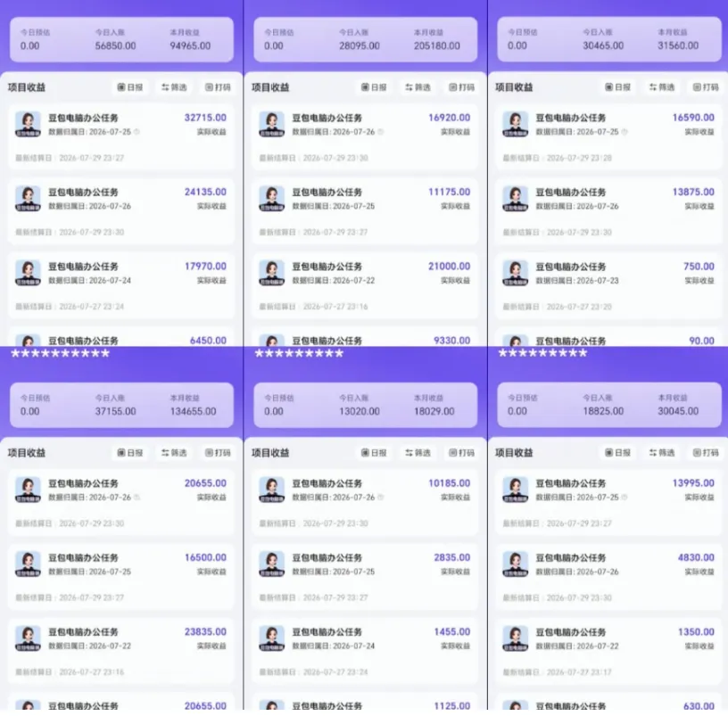This screenshot has height=716, width=728.
Task: Tap the avatar in the 16590.00 row
Action: click(x=516, y=124)
